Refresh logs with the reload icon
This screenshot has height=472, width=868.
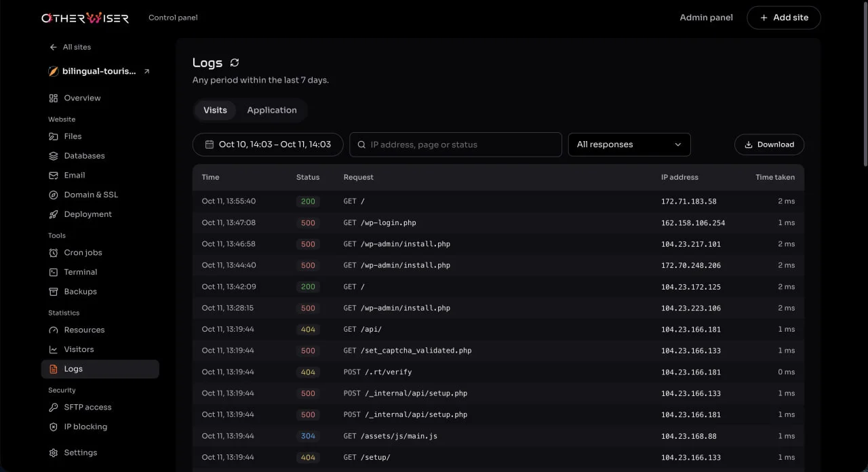tap(235, 62)
